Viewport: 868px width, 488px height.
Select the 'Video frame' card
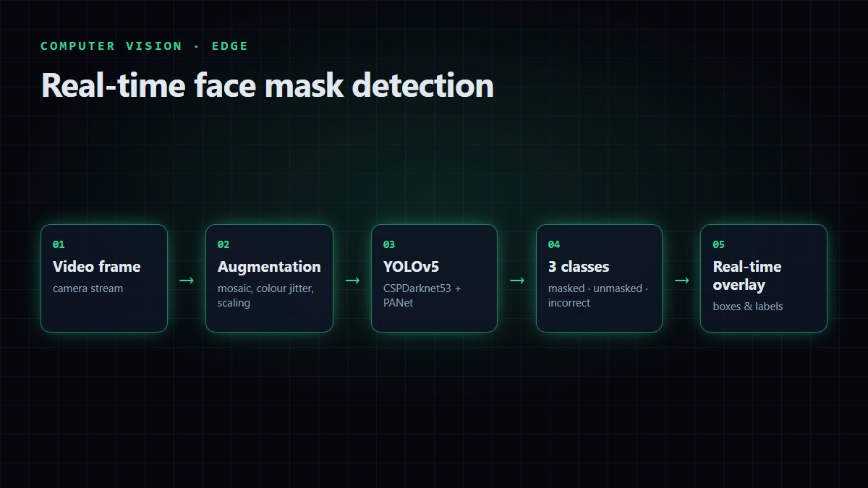coord(104,278)
